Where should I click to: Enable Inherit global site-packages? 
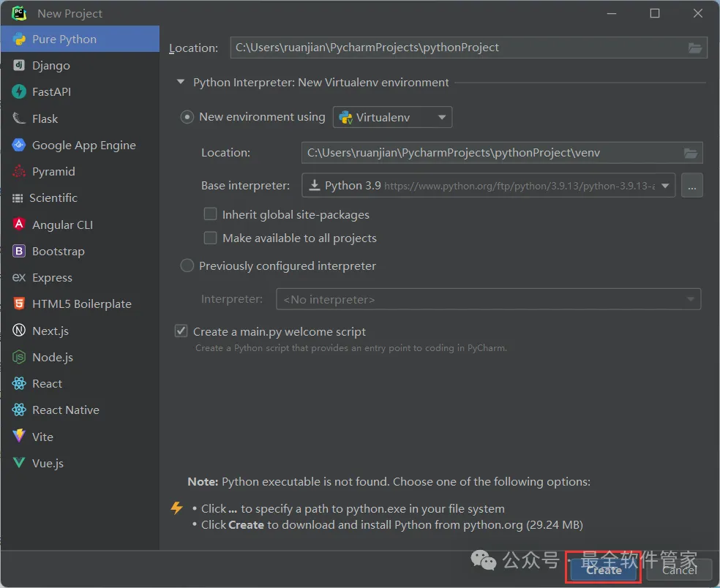pos(210,214)
